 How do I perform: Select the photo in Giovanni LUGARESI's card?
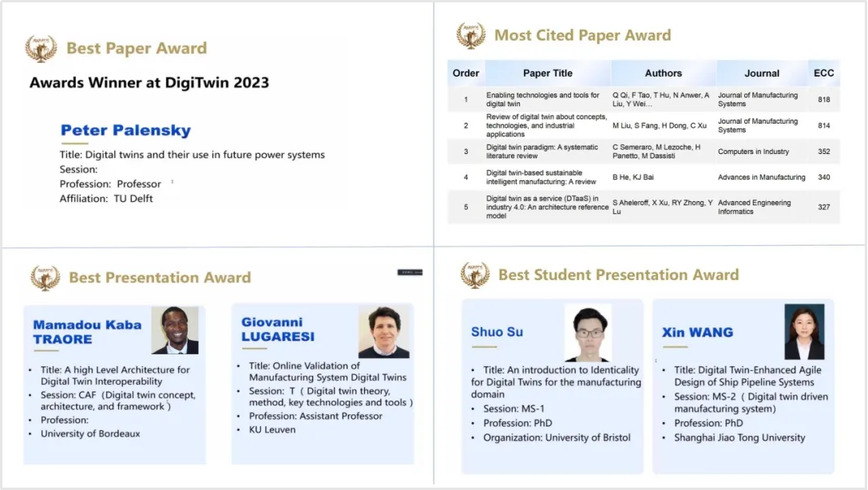(383, 331)
